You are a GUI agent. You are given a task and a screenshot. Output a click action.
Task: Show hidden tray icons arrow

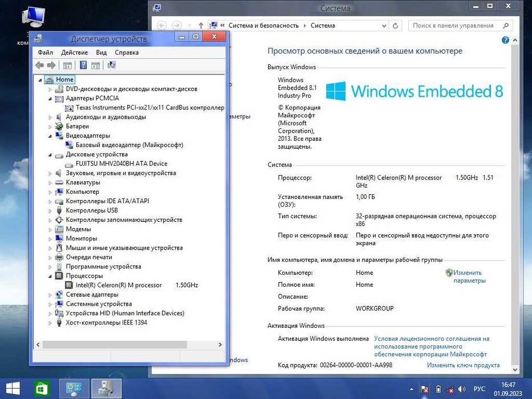412,389
